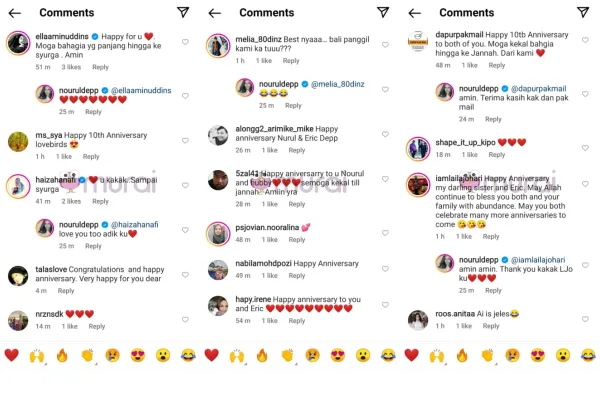Screen dimensions: 600x400
Task: Select the raised hands emoji in the rightmost reaction bar
Action: 437,356
